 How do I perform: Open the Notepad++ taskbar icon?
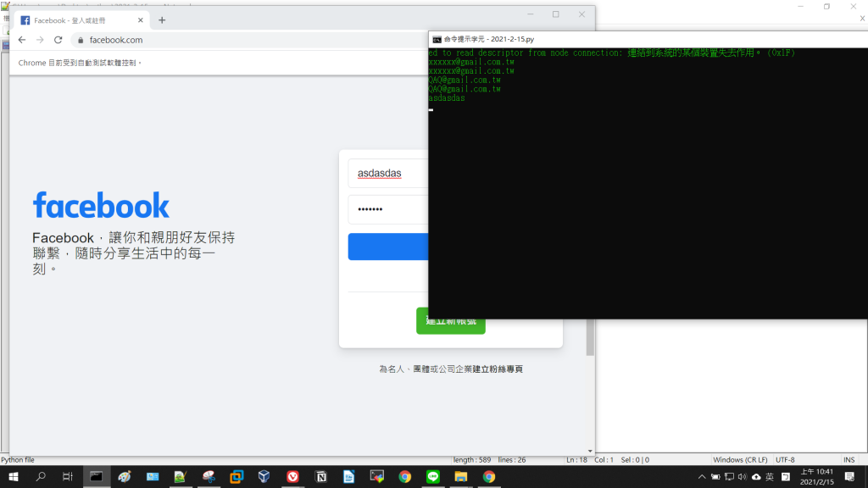(x=180, y=476)
